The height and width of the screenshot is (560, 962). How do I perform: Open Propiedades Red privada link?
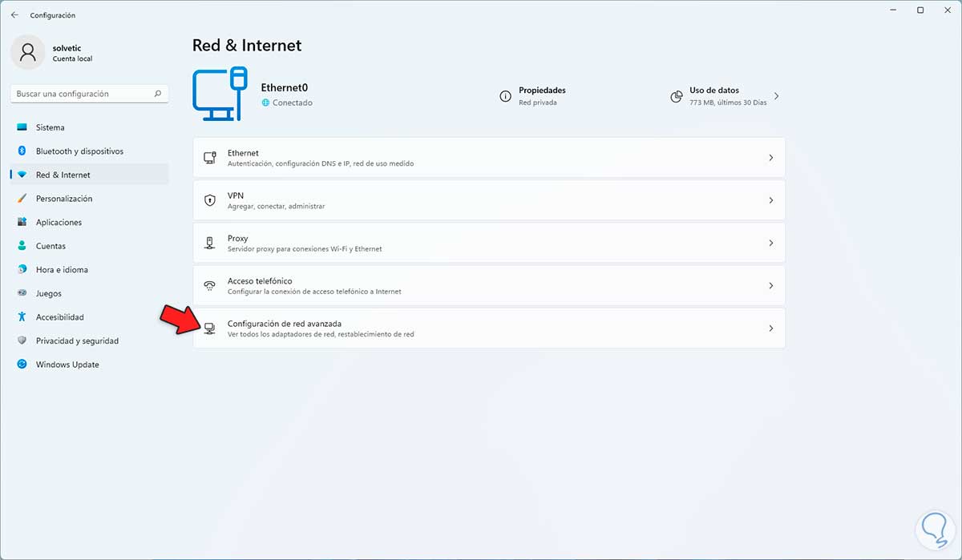coord(533,96)
